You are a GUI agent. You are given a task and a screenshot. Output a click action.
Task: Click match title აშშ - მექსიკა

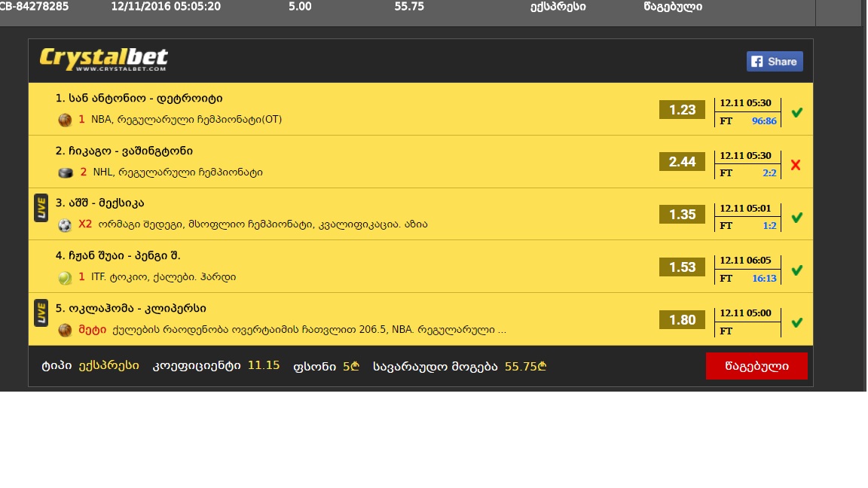click(x=99, y=203)
